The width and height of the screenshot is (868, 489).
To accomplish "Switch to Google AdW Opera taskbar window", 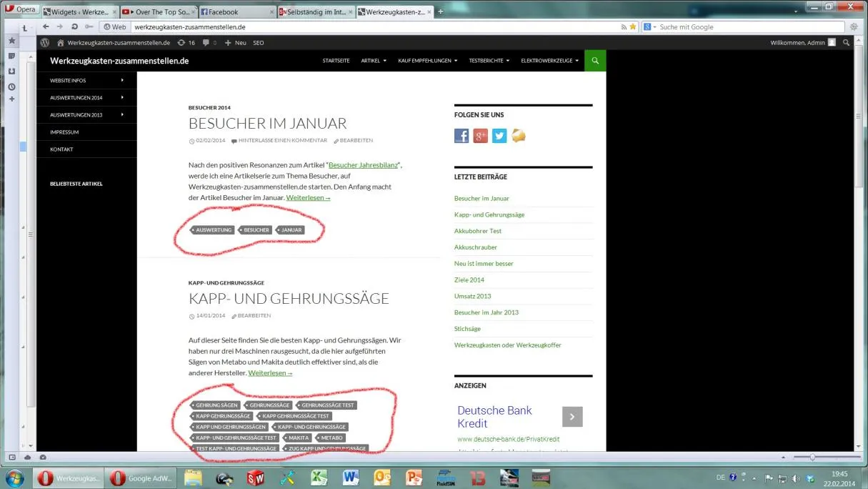I will coord(141,478).
